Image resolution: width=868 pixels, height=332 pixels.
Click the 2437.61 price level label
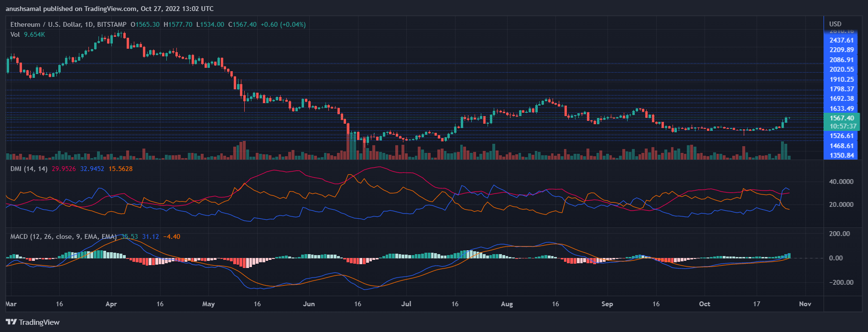click(841, 41)
